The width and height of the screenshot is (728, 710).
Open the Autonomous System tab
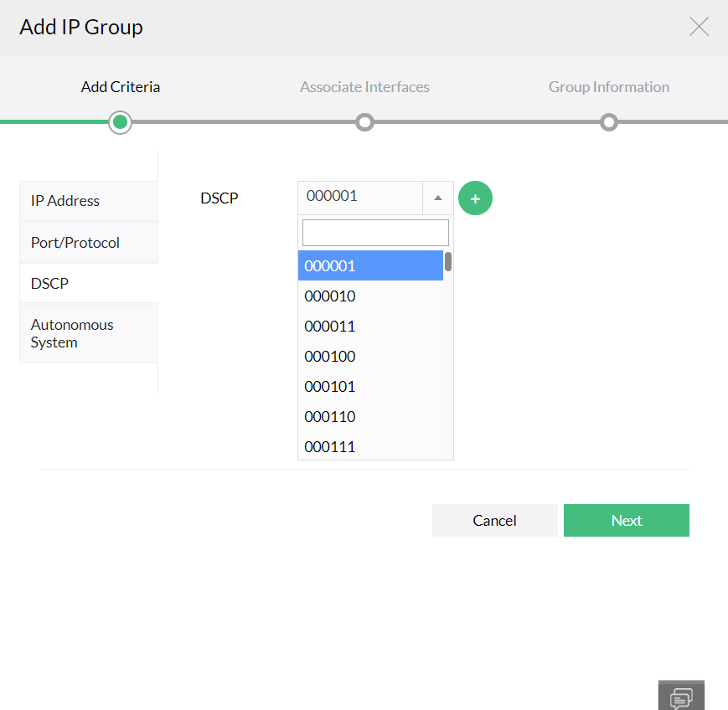[x=88, y=333]
